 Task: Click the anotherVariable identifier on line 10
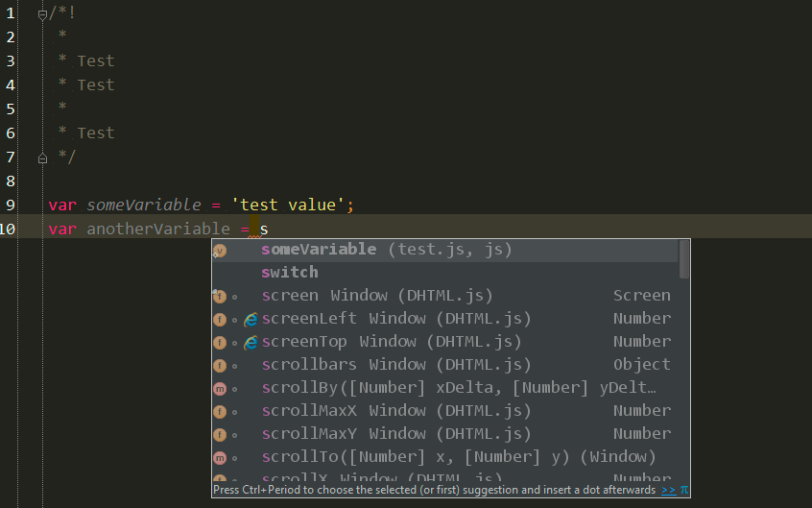pyautogui.click(x=158, y=230)
